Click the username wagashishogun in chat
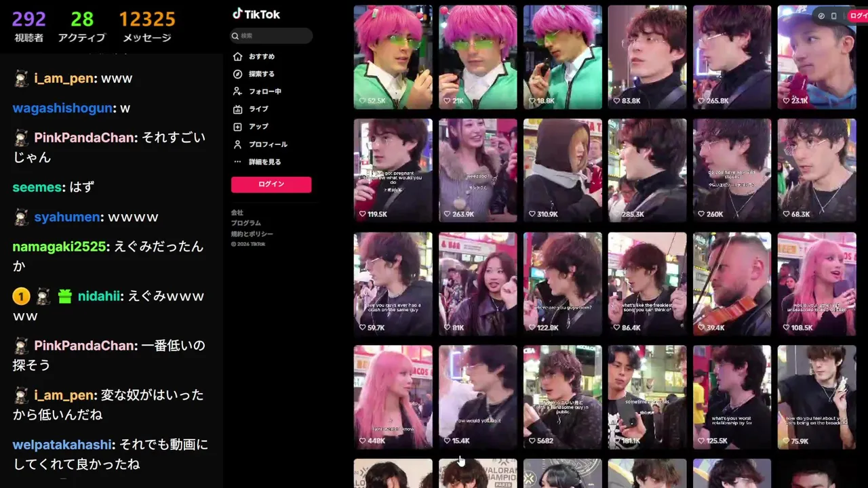The width and height of the screenshot is (868, 488). [62, 108]
